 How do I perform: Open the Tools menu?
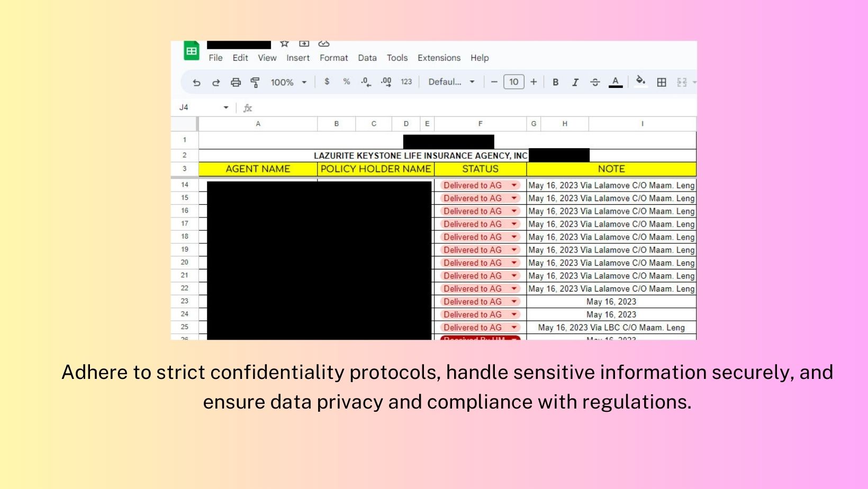pos(397,58)
